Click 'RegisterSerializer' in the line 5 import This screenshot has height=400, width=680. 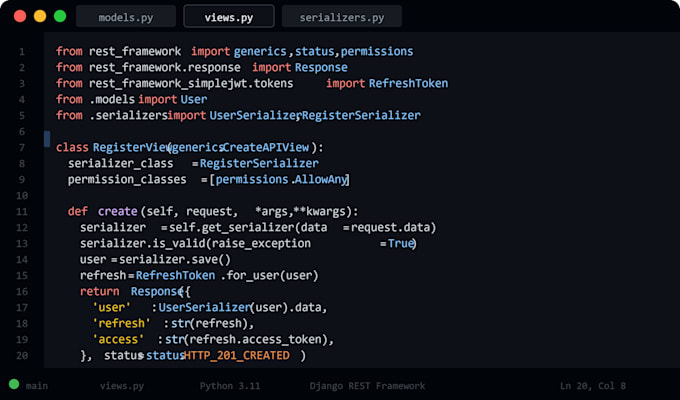(x=361, y=115)
